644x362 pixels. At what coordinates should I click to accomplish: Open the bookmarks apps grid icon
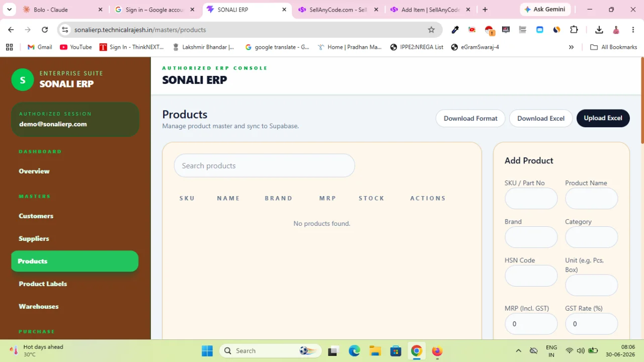pos(9,47)
